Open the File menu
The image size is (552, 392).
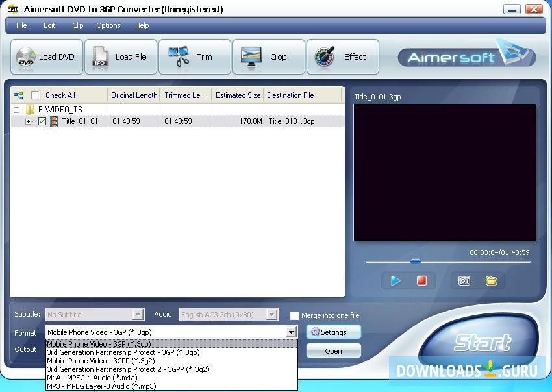(21, 25)
